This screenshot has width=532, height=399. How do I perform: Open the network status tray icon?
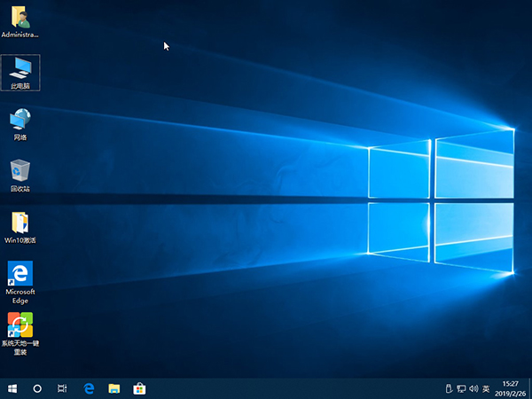[461, 388]
